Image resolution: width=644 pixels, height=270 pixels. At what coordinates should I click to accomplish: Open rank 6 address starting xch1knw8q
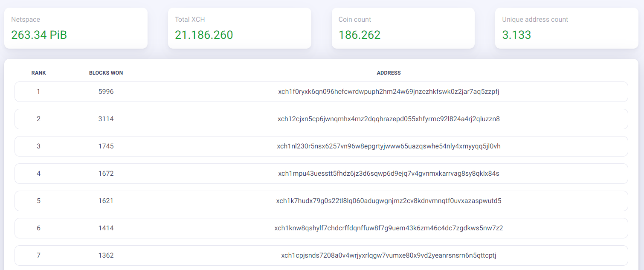[389, 228]
